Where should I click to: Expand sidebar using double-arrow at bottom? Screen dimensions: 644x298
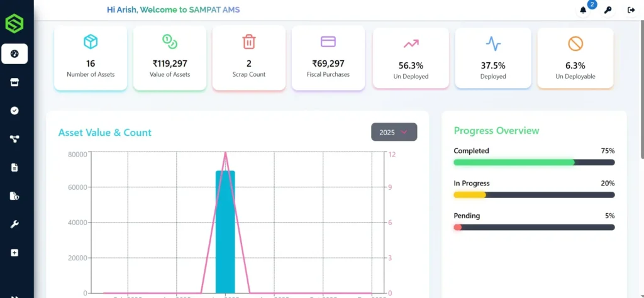(x=14, y=294)
